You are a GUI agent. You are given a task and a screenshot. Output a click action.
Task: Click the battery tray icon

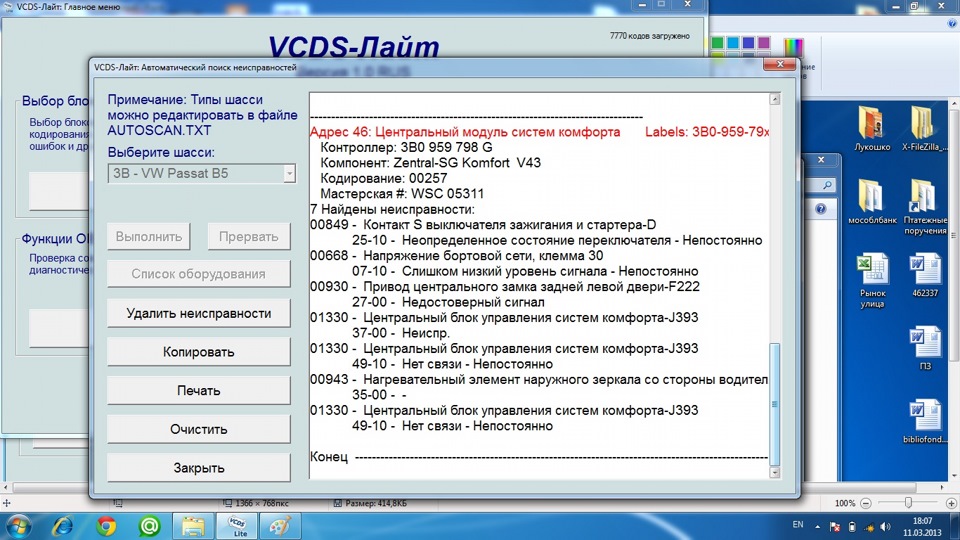click(852, 527)
